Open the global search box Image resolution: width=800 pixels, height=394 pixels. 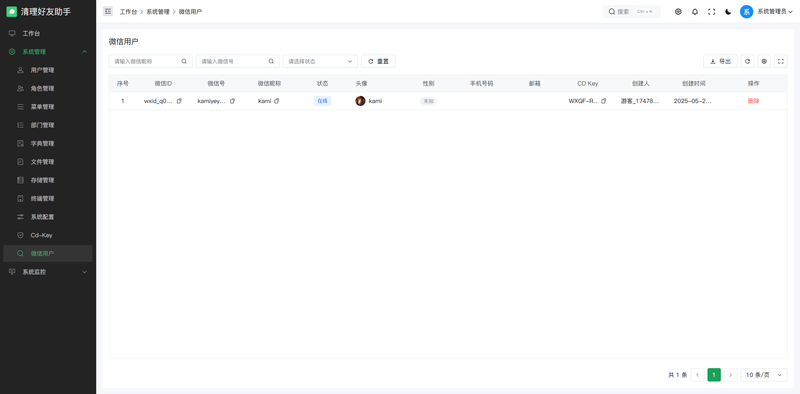(631, 12)
